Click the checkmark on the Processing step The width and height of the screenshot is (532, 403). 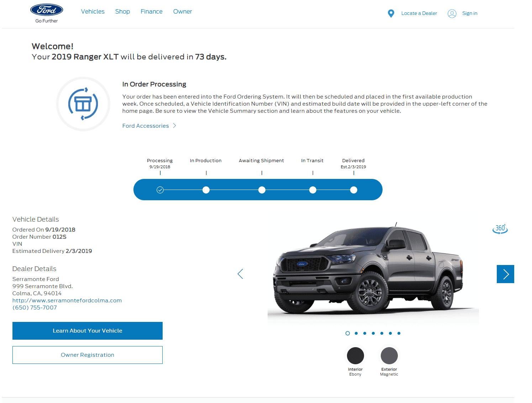pos(160,190)
